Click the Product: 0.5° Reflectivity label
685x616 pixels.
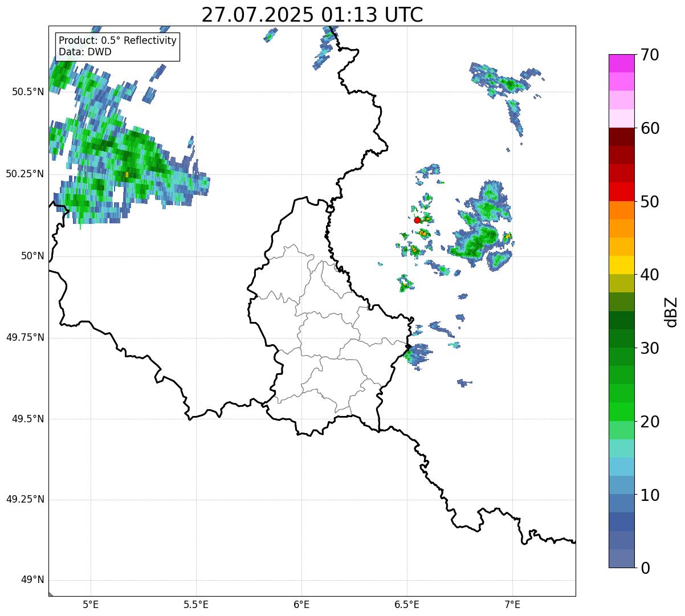117,41
